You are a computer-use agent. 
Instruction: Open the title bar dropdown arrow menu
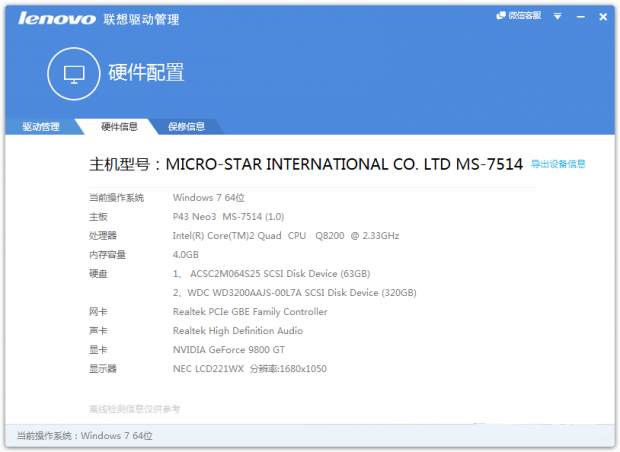558,16
